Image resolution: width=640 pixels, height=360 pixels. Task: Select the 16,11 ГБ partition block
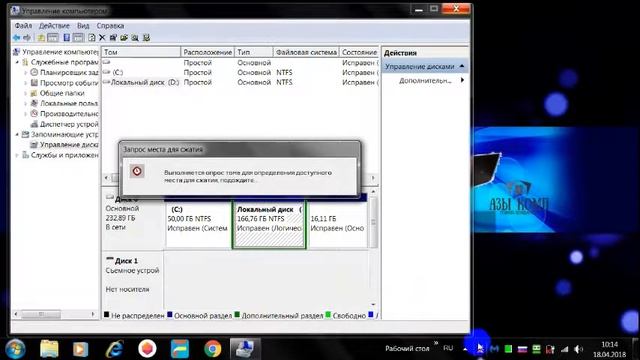click(x=338, y=224)
